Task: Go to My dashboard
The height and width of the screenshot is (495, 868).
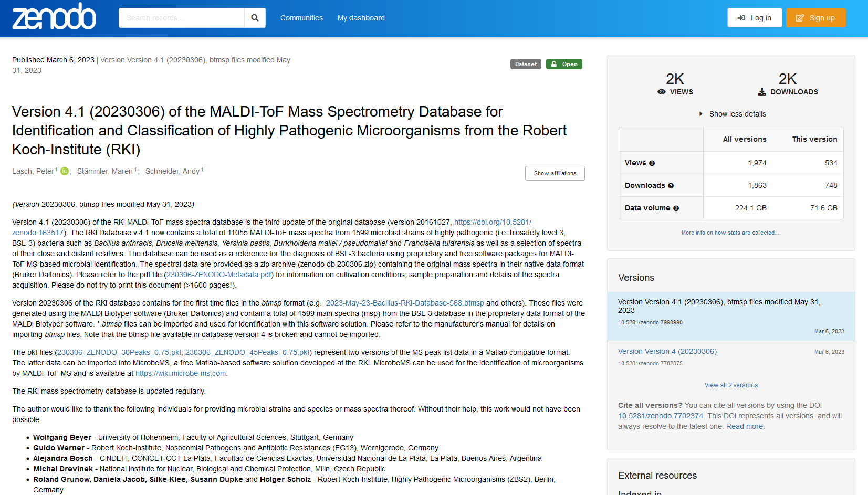Action: pyautogui.click(x=361, y=18)
